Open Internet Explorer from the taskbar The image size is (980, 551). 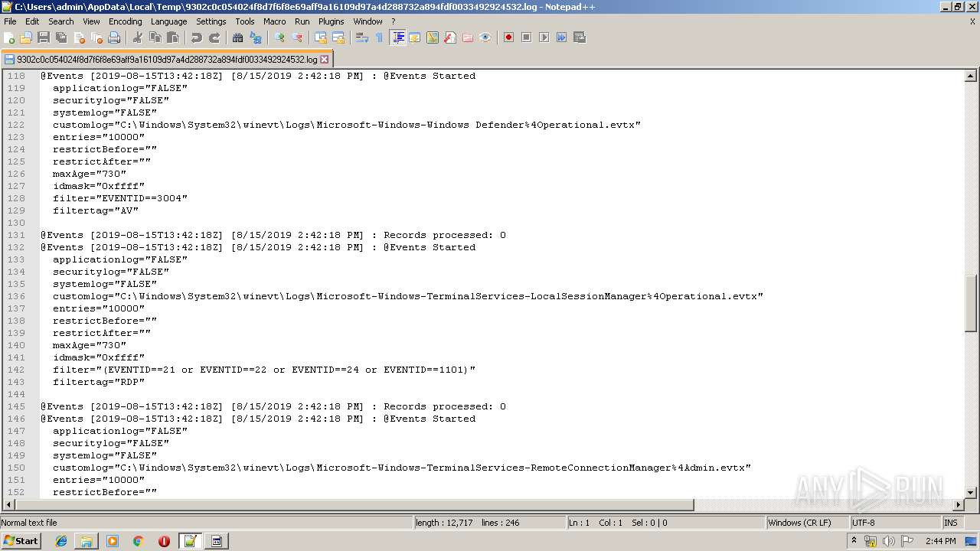61,541
